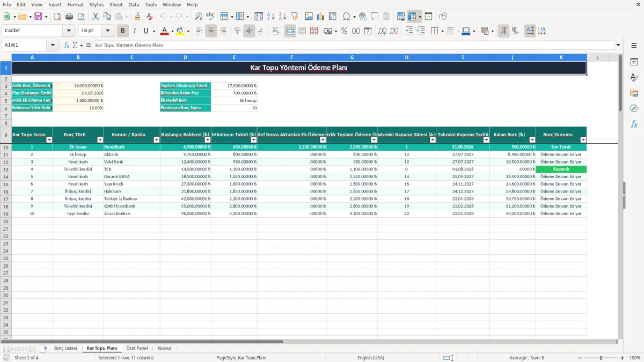Click the Cut scissors icon
The height and width of the screenshot is (362, 644).
coord(96,17)
